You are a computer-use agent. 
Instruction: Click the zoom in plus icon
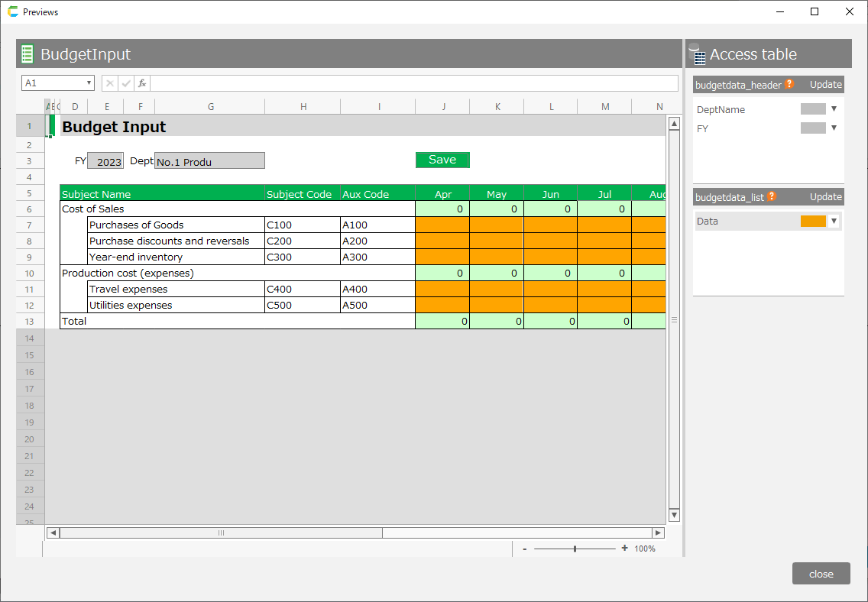(624, 549)
